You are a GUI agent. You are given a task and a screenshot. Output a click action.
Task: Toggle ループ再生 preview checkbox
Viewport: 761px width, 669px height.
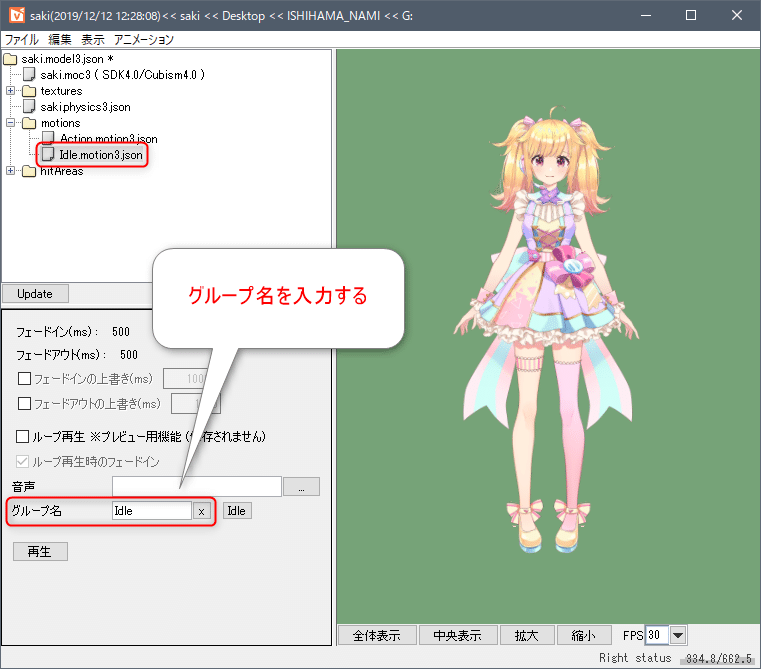click(22, 436)
